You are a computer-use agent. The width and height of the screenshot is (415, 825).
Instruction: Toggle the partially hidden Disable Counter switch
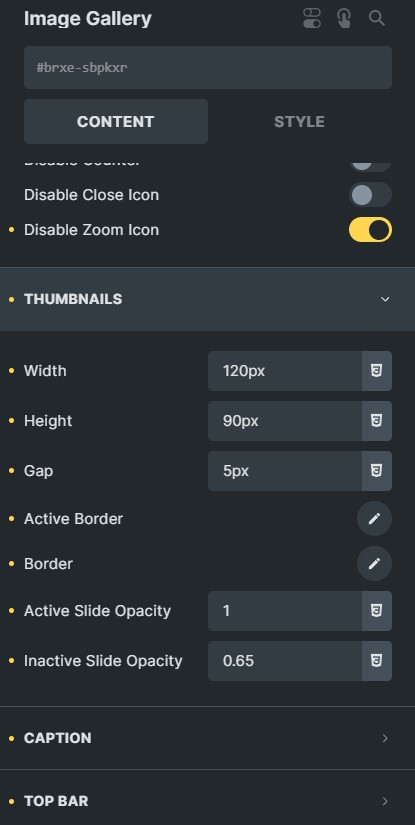coord(370,165)
